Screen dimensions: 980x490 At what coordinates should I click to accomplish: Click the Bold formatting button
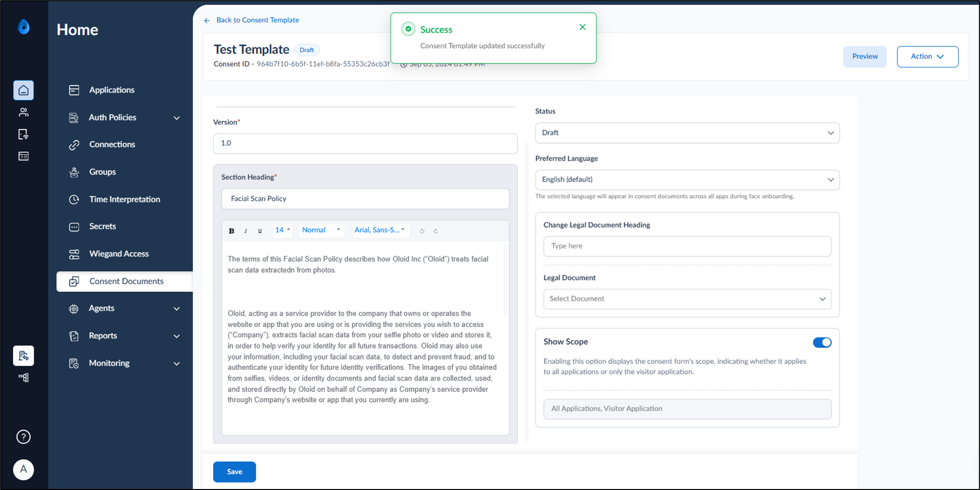click(232, 231)
